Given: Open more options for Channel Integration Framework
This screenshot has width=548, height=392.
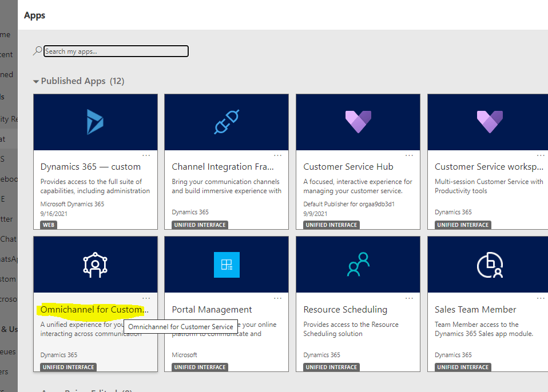Looking at the screenshot, I should pyautogui.click(x=278, y=155).
